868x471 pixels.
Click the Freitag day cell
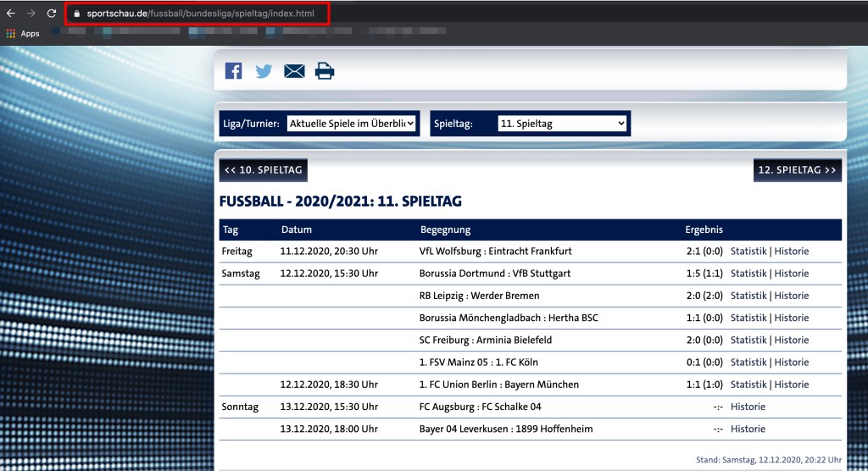(x=237, y=252)
